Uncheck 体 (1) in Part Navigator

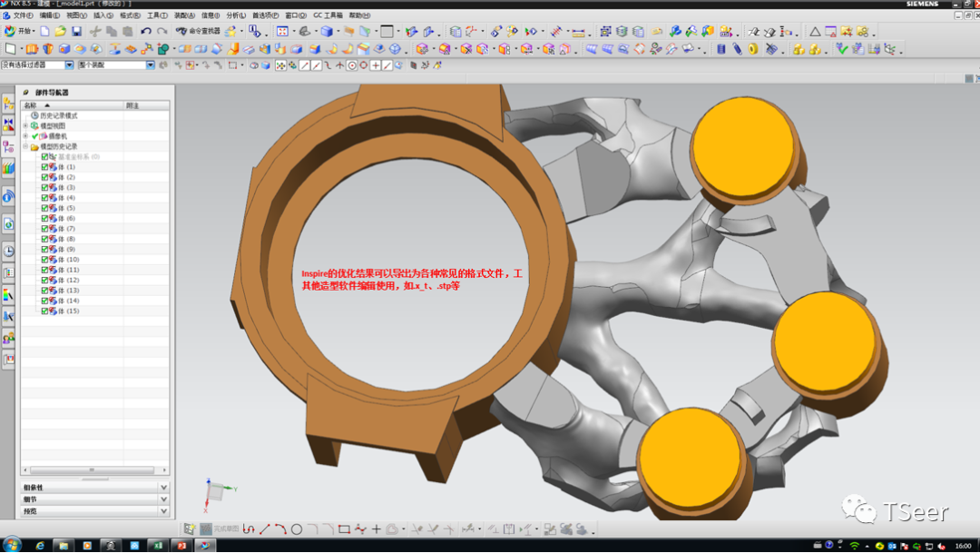(x=44, y=167)
